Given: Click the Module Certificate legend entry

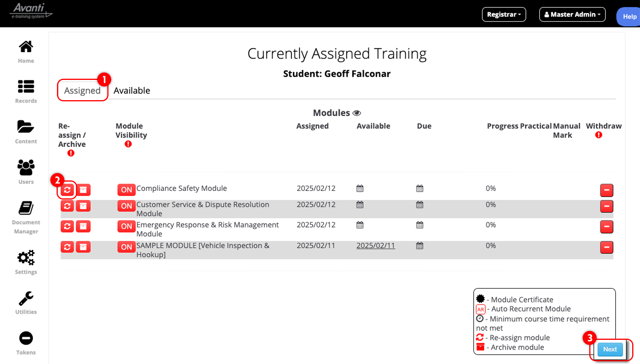Looking at the screenshot, I should 515,299.
